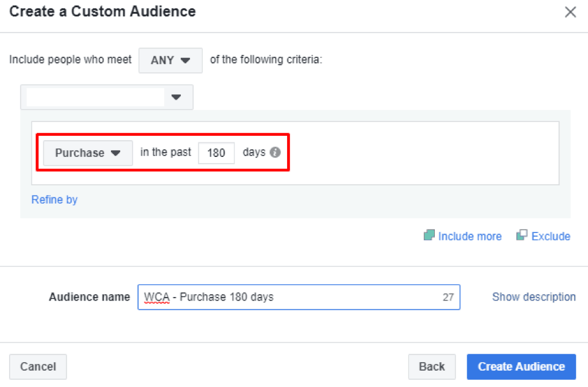Screen dimensions: 588x387
Task: Go back with the Back button
Action: [431, 366]
